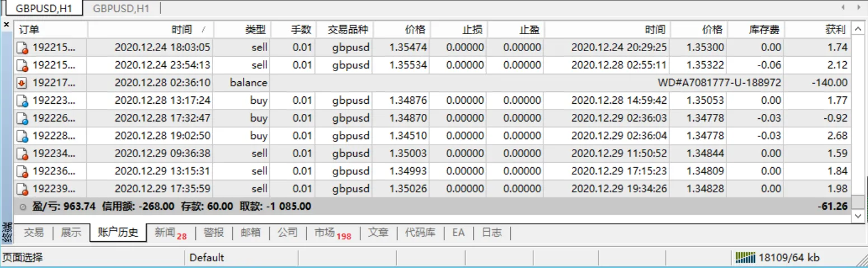
Task: Click the 18109/64 kb traffic indicator
Action: click(x=789, y=258)
